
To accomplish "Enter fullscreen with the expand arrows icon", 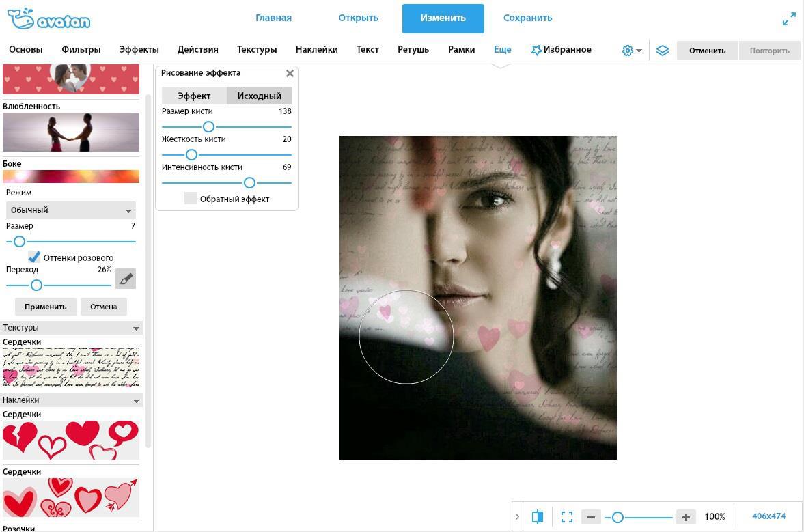I will pos(789,19).
